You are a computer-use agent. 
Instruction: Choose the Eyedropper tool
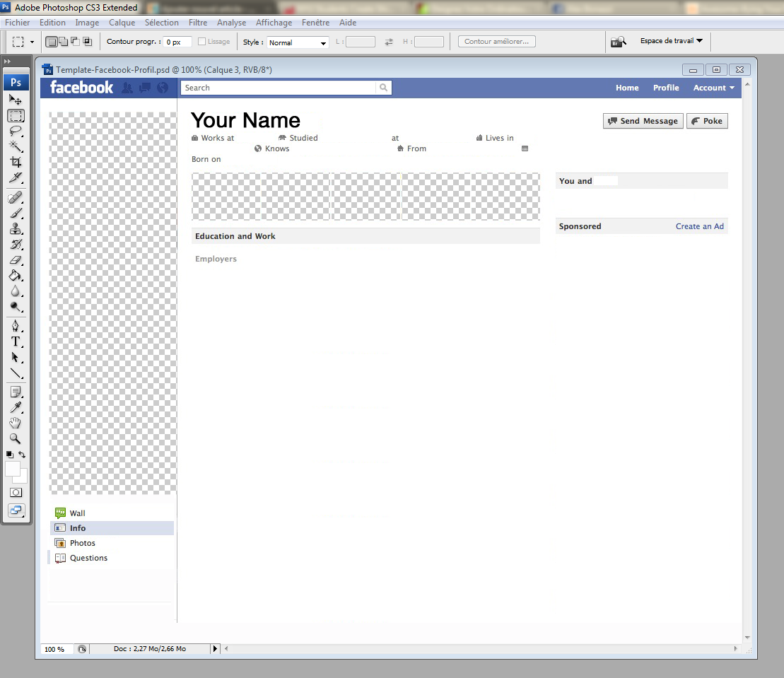[x=16, y=407]
